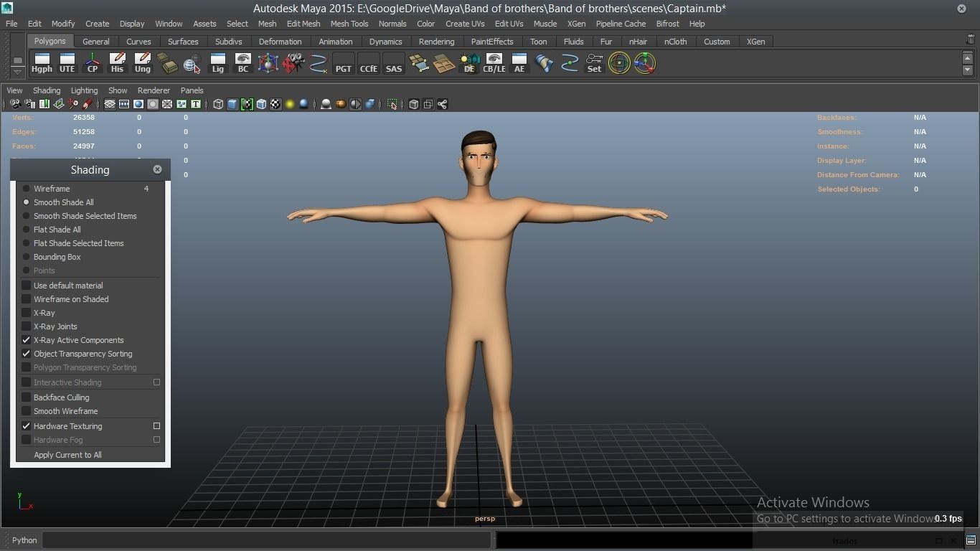
Task: Enable Wireframe on Shaded checkbox
Action: tap(27, 299)
